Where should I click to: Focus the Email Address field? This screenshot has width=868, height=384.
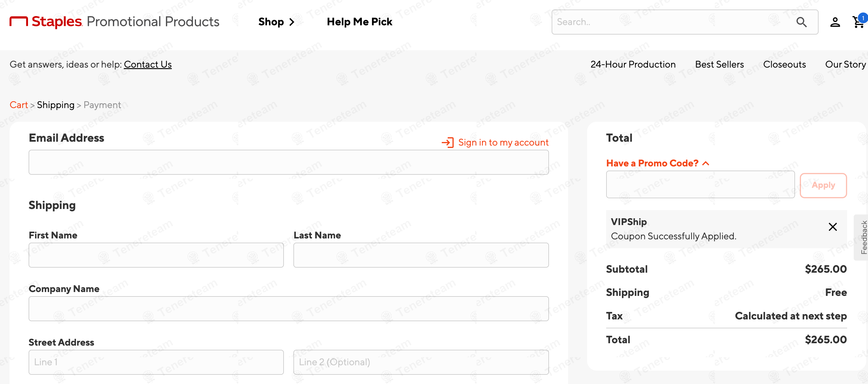coord(288,162)
